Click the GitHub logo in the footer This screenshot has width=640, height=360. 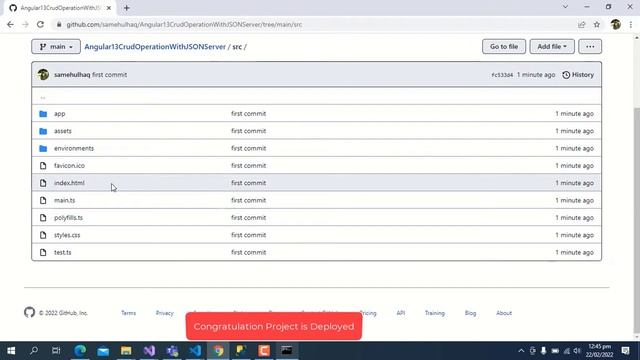click(x=29, y=313)
